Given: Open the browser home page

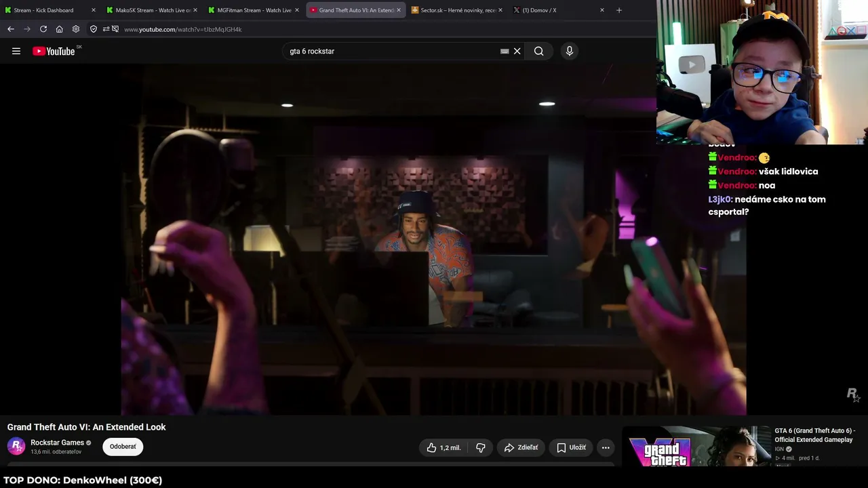Looking at the screenshot, I should point(60,29).
